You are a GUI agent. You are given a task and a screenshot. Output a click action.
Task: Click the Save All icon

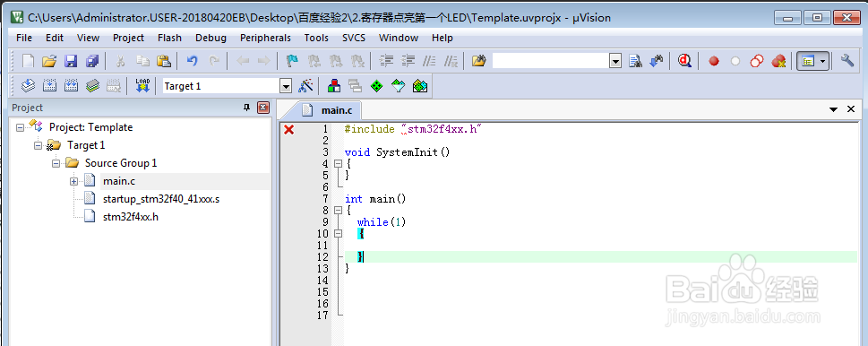(x=92, y=61)
